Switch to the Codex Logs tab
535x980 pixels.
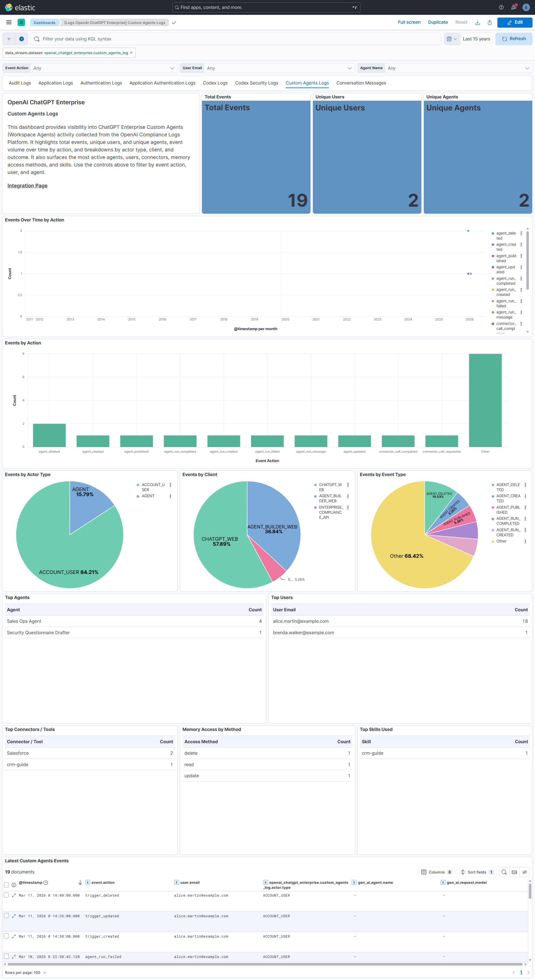pyautogui.click(x=215, y=83)
